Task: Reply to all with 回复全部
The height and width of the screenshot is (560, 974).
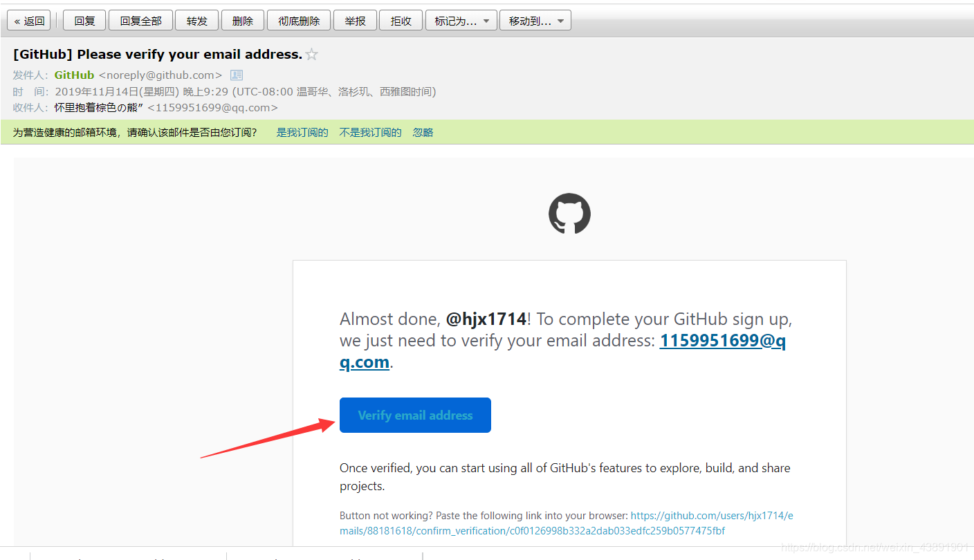Action: 140,21
